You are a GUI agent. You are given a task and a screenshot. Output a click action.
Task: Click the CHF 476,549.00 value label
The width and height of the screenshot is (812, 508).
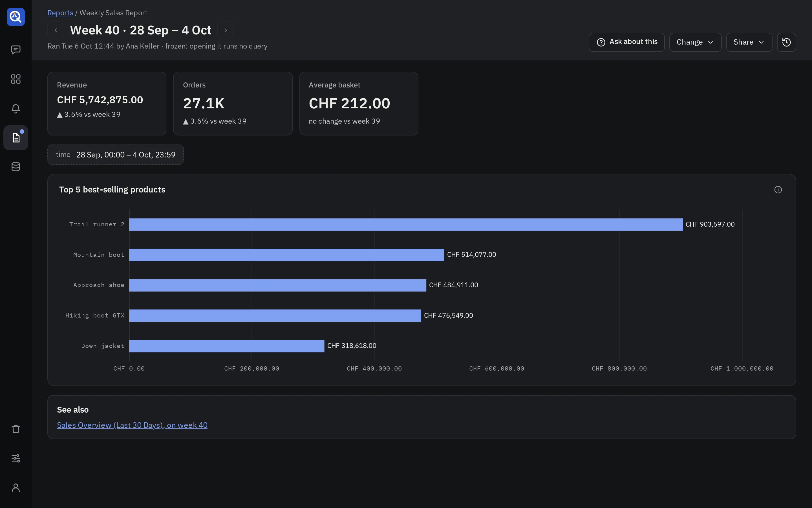(x=448, y=316)
